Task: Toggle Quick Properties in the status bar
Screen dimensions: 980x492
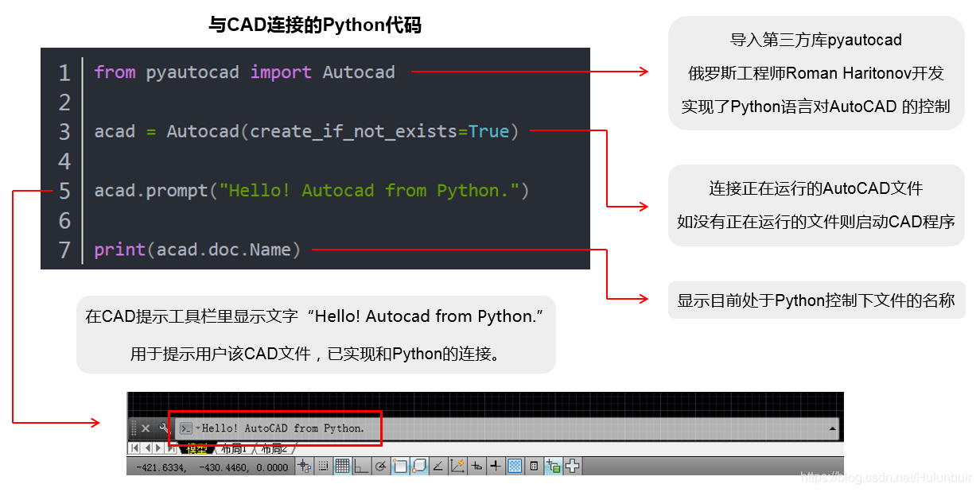Action: [536, 467]
